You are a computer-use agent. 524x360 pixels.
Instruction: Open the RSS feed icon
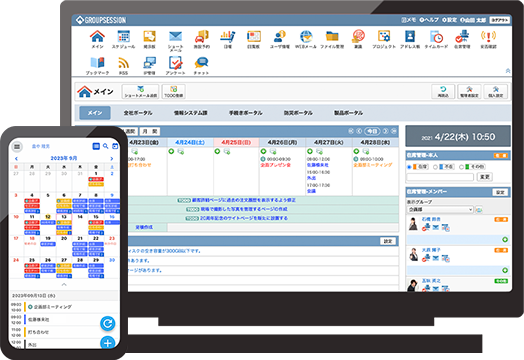[x=124, y=63]
